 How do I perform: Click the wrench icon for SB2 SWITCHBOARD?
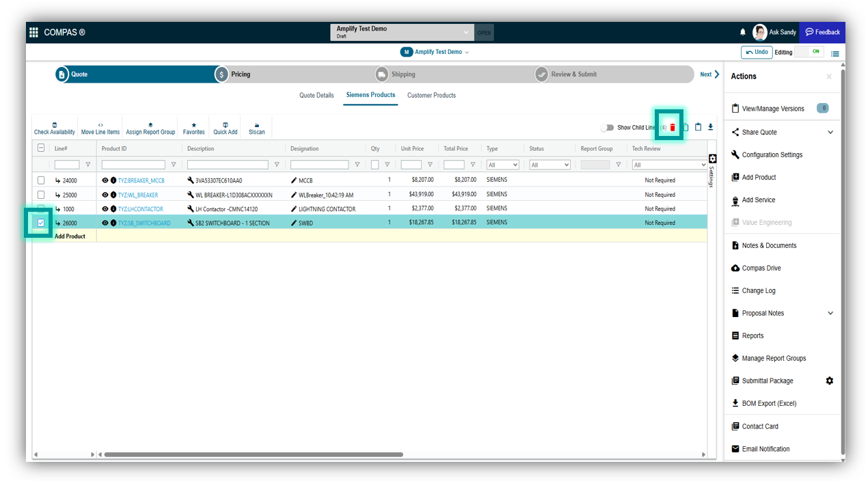[x=191, y=223]
